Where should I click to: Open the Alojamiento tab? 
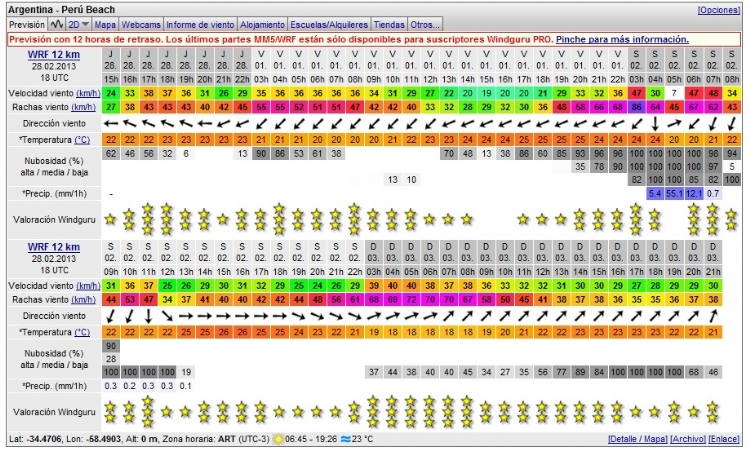(262, 24)
